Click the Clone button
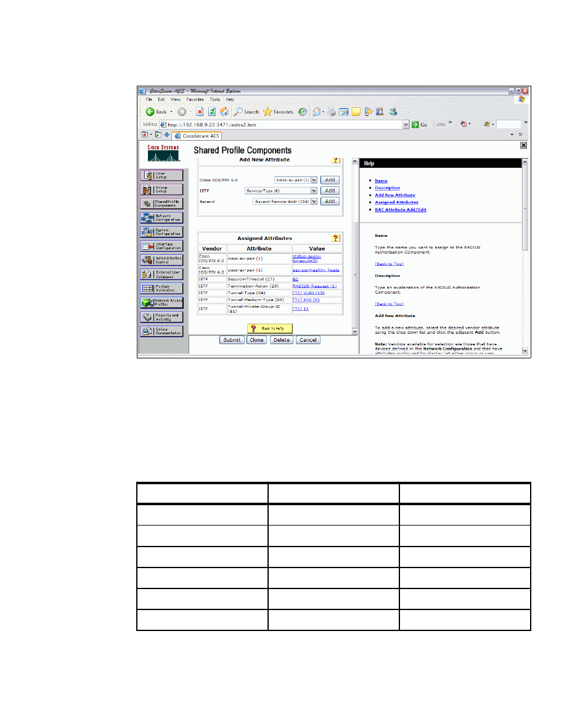Viewport: 588px width, 718px height. tap(256, 340)
